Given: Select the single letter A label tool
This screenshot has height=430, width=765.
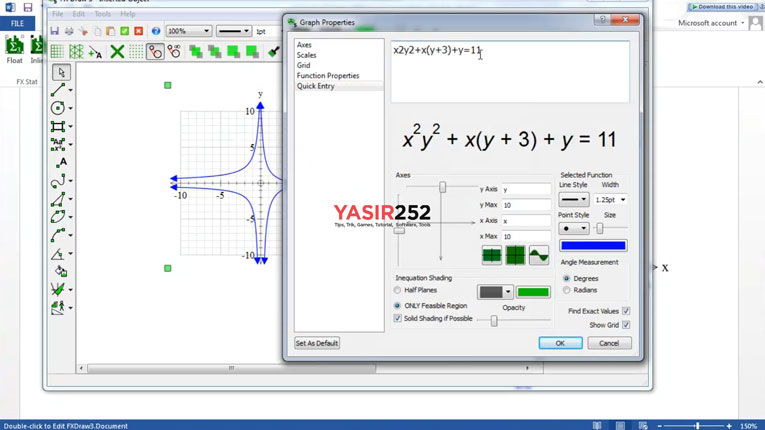Looking at the screenshot, I should click(x=61, y=163).
